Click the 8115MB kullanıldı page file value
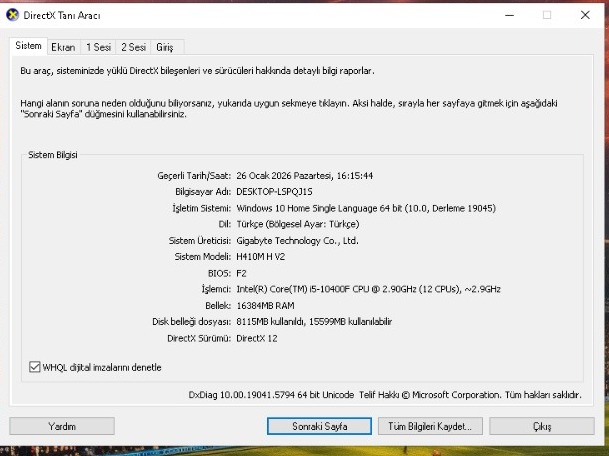The image size is (609, 456). pos(314,322)
